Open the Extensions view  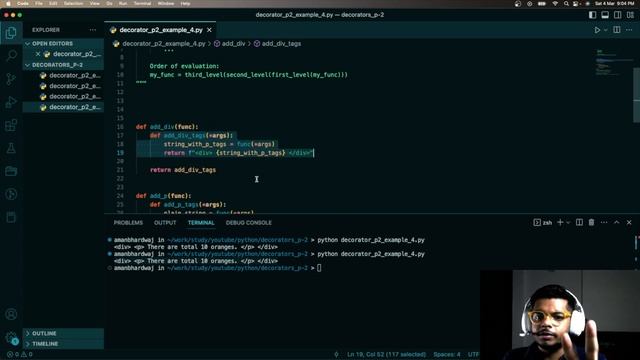tap(11, 125)
